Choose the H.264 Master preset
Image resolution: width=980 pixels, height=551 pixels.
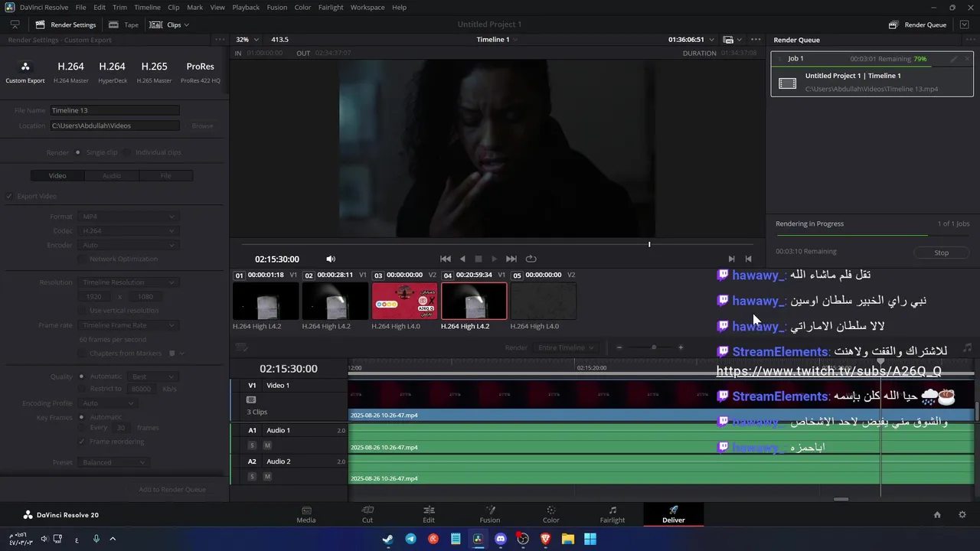(x=70, y=71)
